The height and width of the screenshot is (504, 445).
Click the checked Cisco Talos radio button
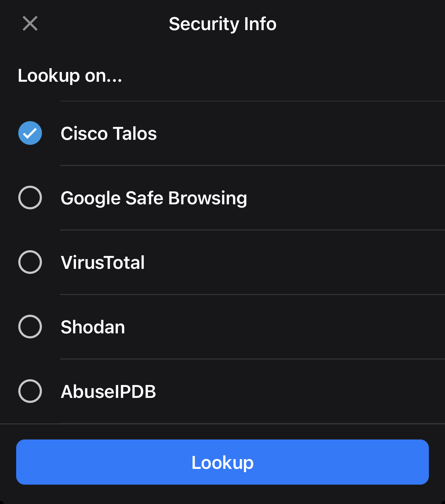tap(30, 133)
